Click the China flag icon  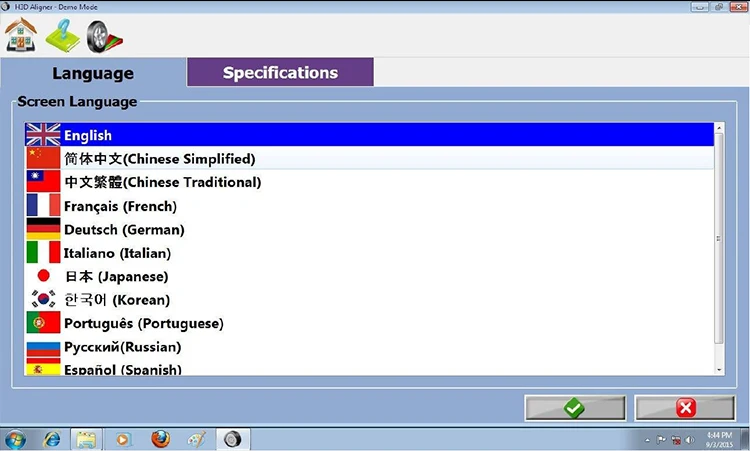pos(43,158)
